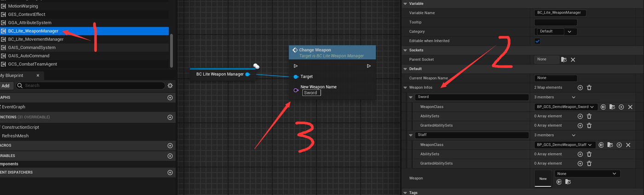644x195 pixels.
Task: Collapse the Sword map entry
Action: pos(411,97)
